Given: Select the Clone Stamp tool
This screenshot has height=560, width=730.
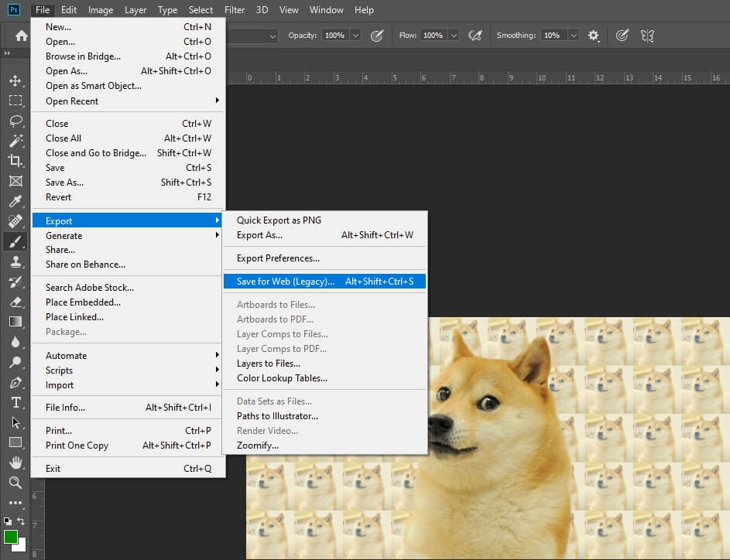Looking at the screenshot, I should click(15, 262).
